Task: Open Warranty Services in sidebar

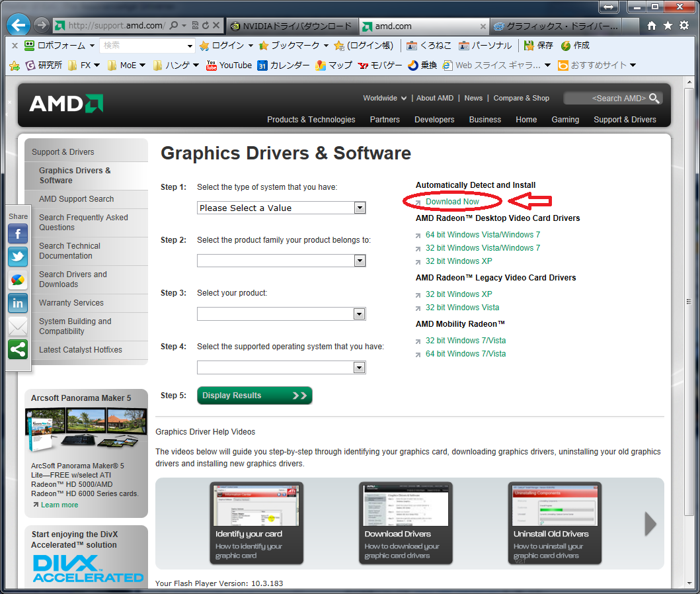Action: tap(71, 303)
